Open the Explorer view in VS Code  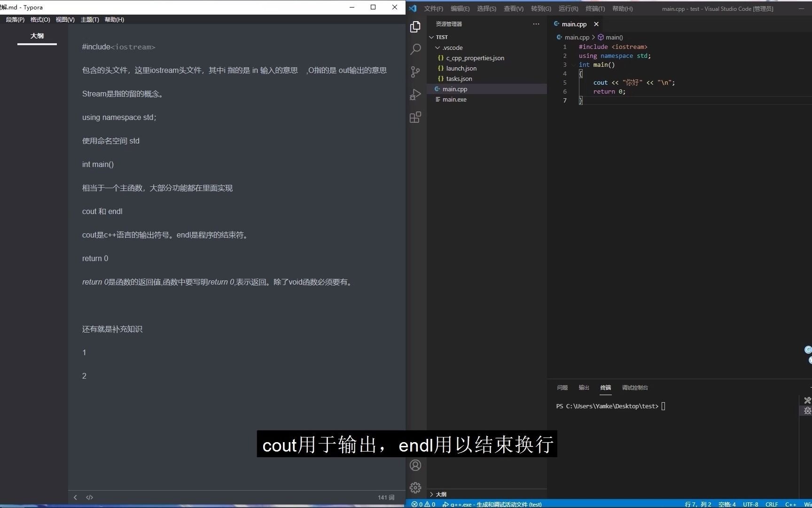(415, 27)
